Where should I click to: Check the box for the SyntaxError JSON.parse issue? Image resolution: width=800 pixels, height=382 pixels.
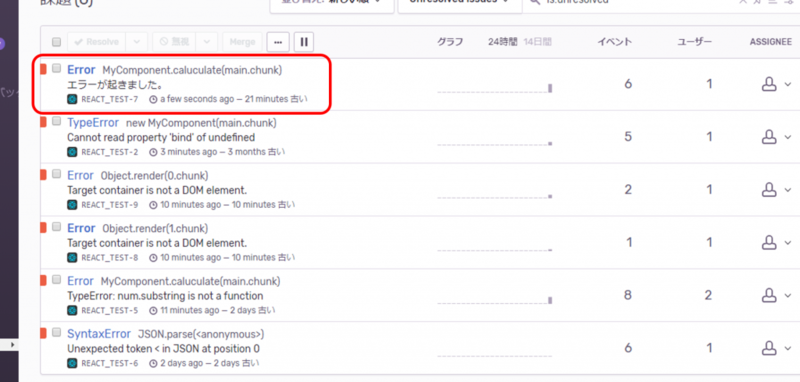click(x=57, y=332)
